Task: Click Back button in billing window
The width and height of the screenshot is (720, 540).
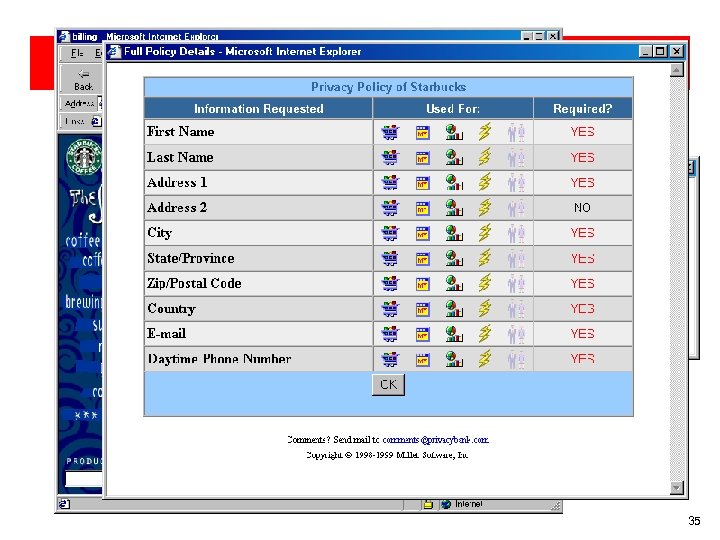Action: click(83, 80)
